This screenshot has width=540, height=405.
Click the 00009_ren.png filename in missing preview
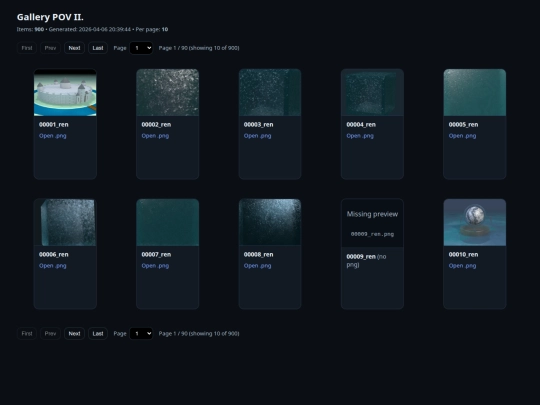pos(372,234)
